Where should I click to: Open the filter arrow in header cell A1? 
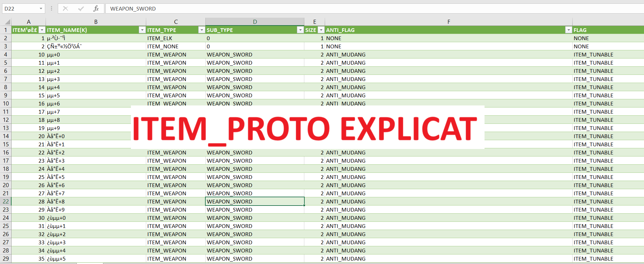[42, 30]
